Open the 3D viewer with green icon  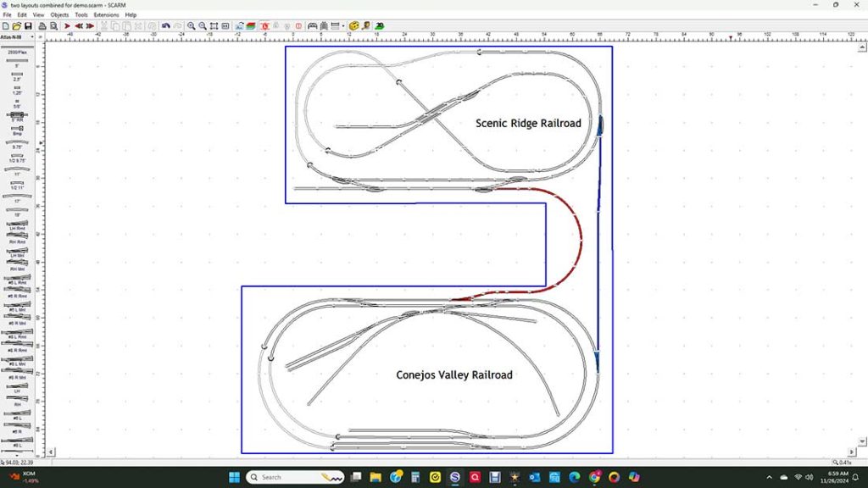378,25
